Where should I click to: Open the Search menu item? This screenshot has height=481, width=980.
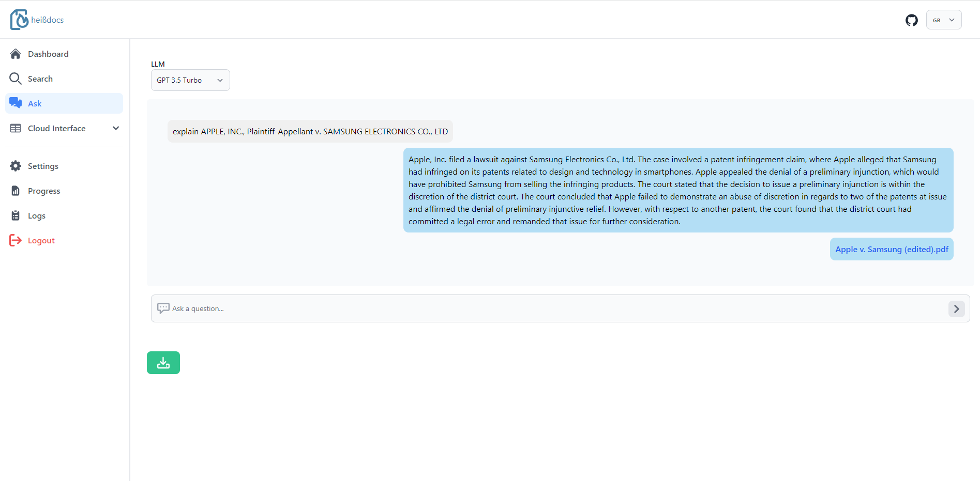pos(64,79)
